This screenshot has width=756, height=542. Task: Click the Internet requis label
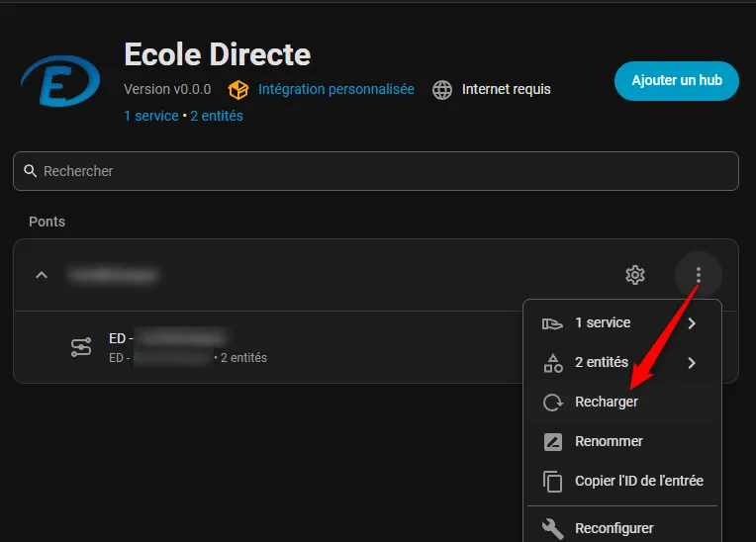pyautogui.click(x=507, y=90)
